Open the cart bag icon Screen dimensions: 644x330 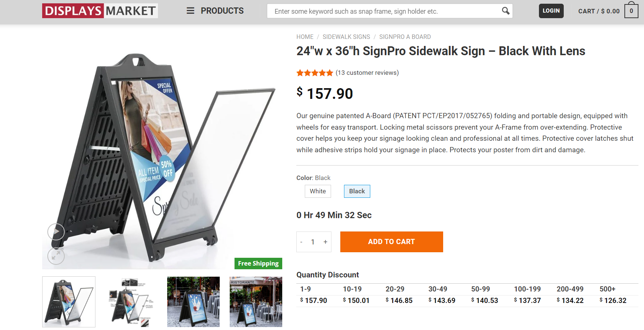tap(631, 11)
